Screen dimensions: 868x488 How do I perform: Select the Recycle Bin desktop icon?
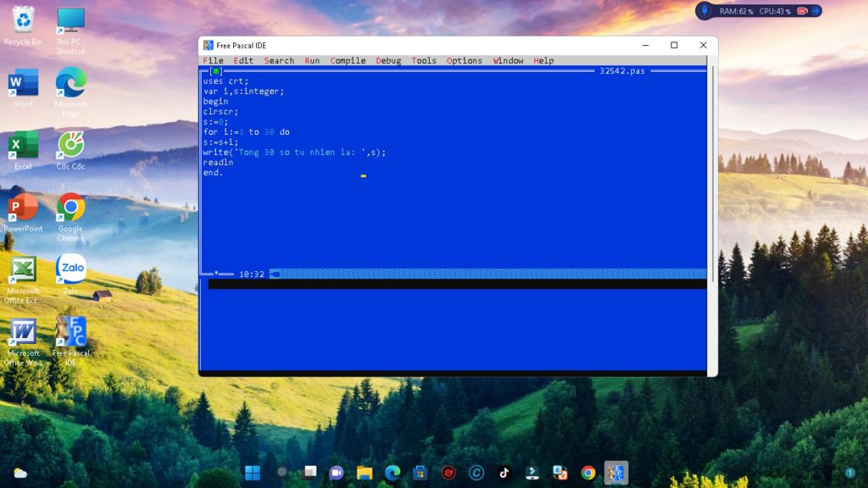pyautogui.click(x=23, y=25)
